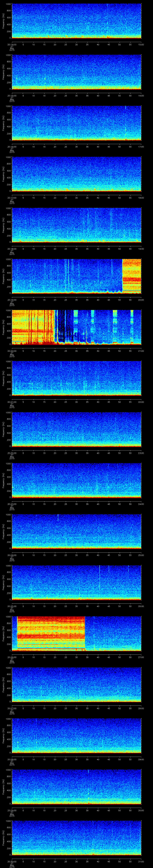Click the "20:16:00" time label
The height and width of the screenshot is (868, 153).
12,147
